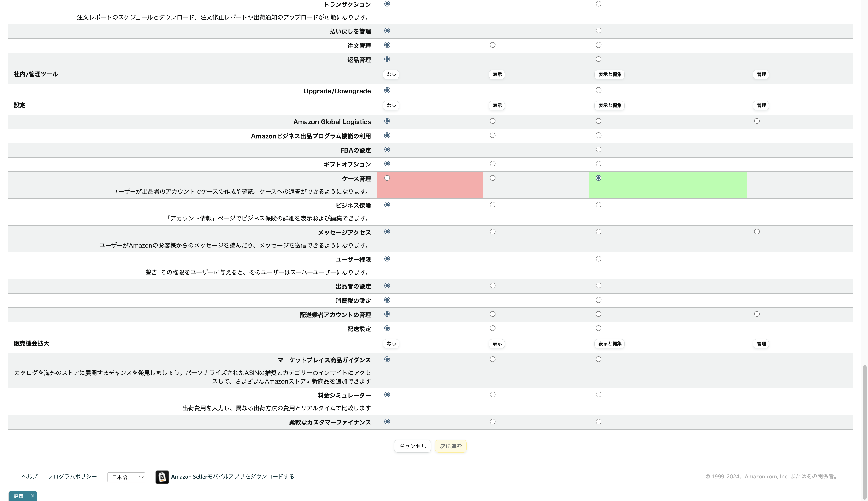This screenshot has width=868, height=501.
Task: Select 管理 for メッセージアクセス
Action: click(x=757, y=232)
